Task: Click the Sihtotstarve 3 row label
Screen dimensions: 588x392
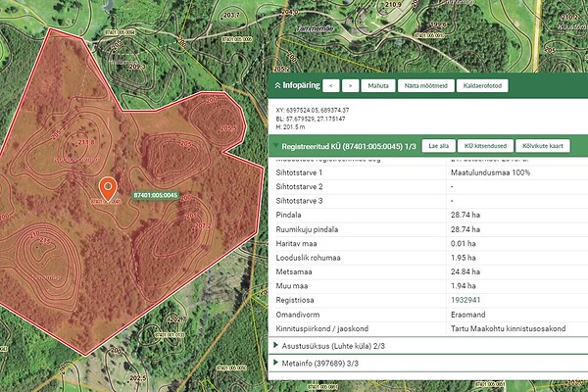Action: click(x=299, y=201)
